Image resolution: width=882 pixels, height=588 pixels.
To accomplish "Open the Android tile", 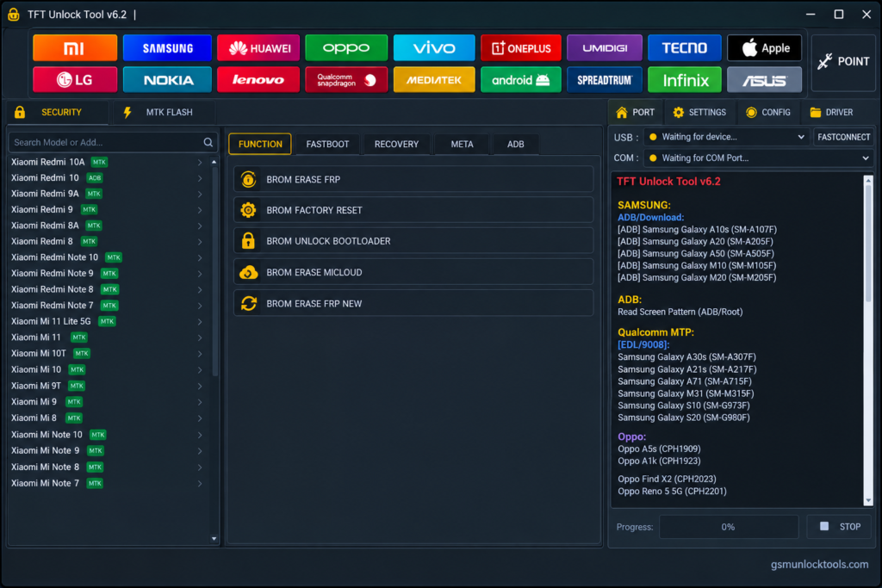I will [521, 80].
